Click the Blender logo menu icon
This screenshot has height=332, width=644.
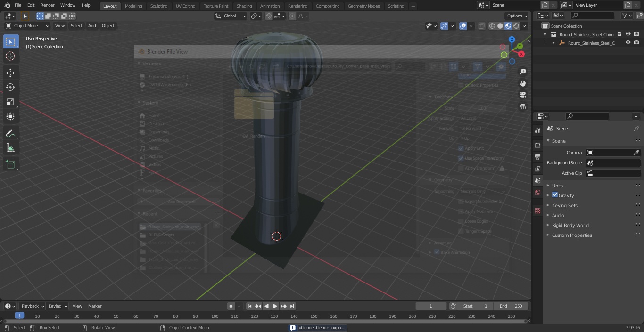(7, 5)
